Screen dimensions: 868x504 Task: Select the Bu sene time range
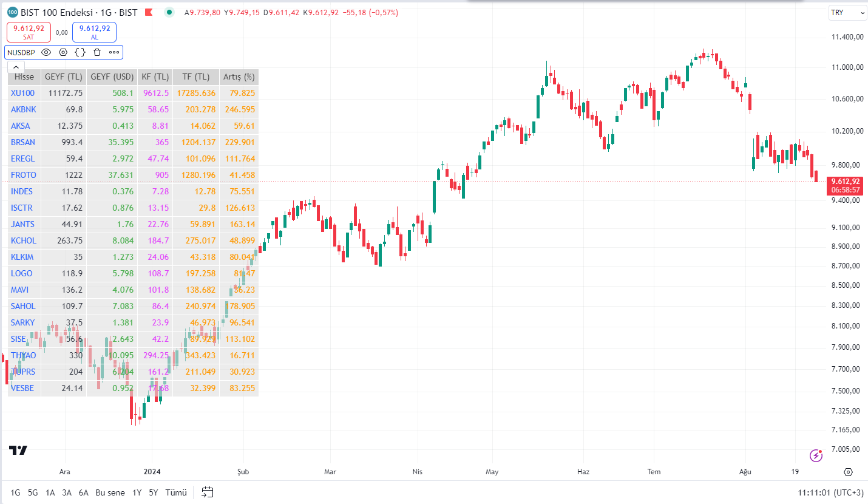(x=110, y=492)
